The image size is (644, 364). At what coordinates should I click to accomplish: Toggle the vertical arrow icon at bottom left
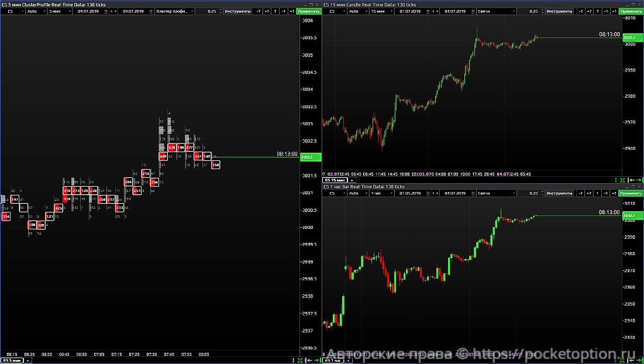(x=293, y=360)
